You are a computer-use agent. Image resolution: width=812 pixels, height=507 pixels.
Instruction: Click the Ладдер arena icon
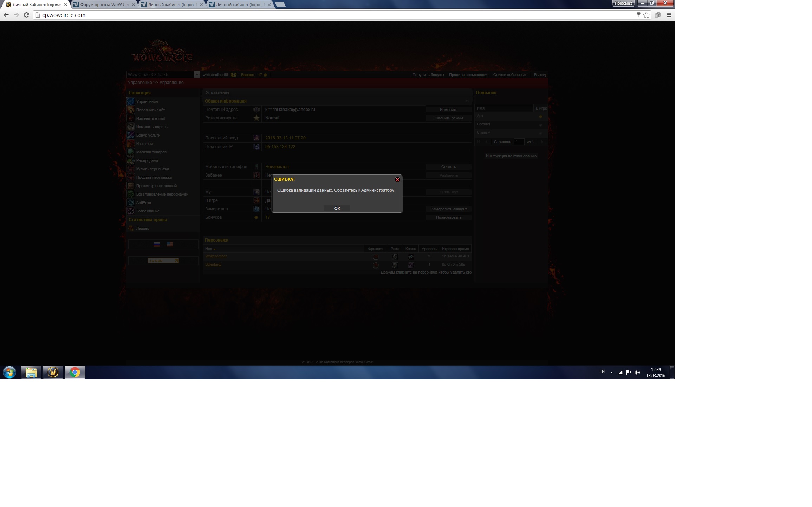(131, 228)
